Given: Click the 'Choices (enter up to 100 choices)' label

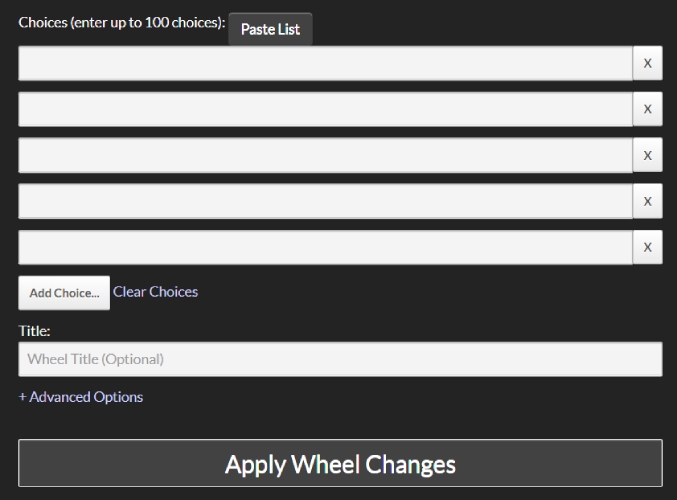Looking at the screenshot, I should [x=121, y=22].
